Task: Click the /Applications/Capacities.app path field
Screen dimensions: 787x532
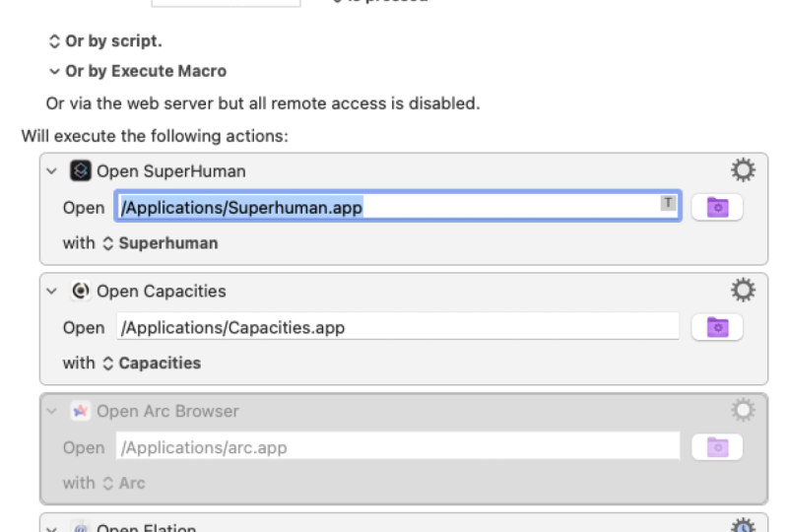Action: 398,326
